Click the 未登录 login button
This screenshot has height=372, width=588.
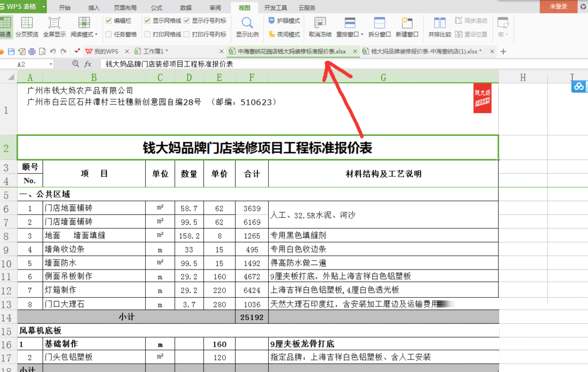point(559,6)
